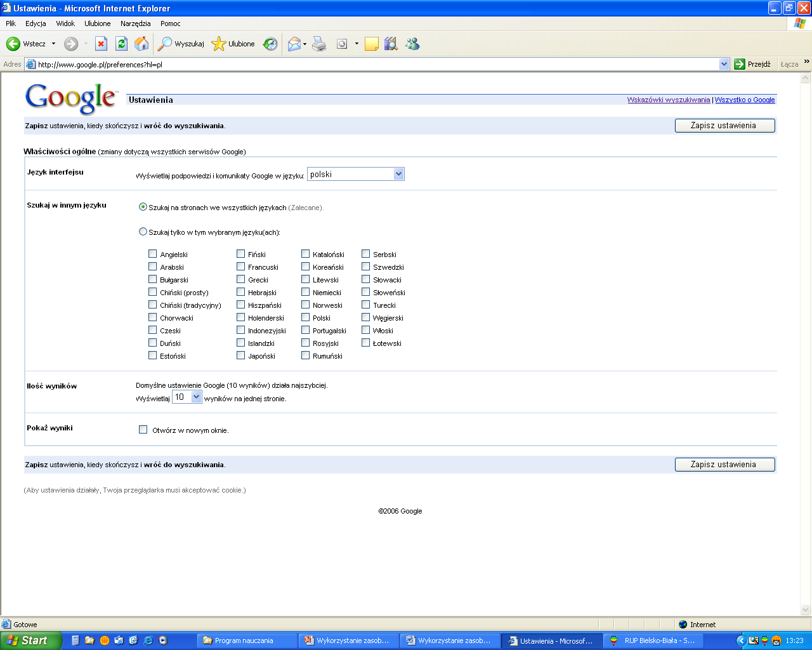
Task: Click the Forward arrow in the toolbar
Action: point(71,44)
